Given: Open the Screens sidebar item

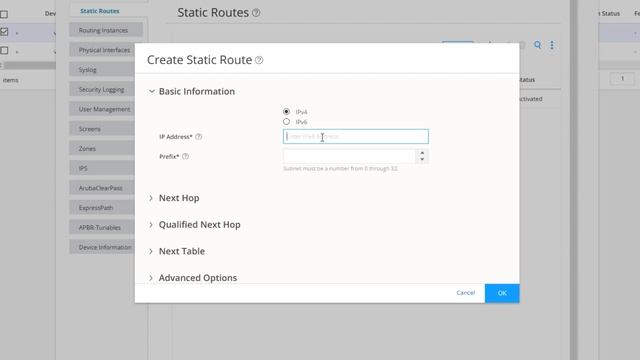Looking at the screenshot, I should pos(102,129).
